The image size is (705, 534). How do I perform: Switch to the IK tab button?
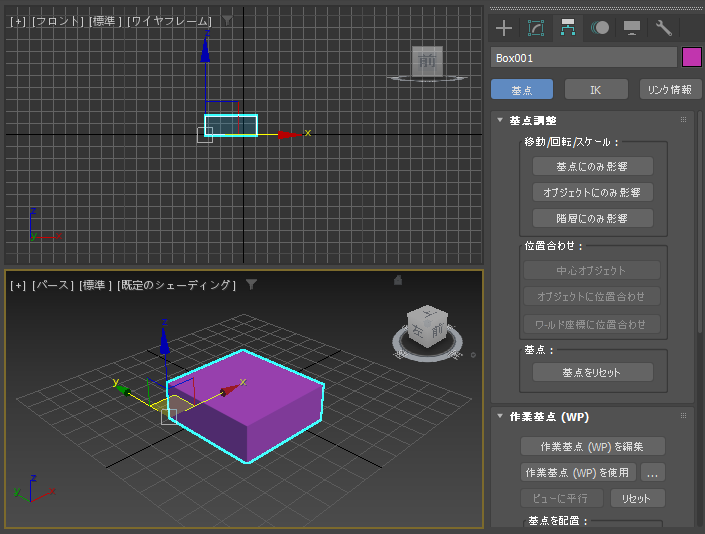click(x=596, y=89)
